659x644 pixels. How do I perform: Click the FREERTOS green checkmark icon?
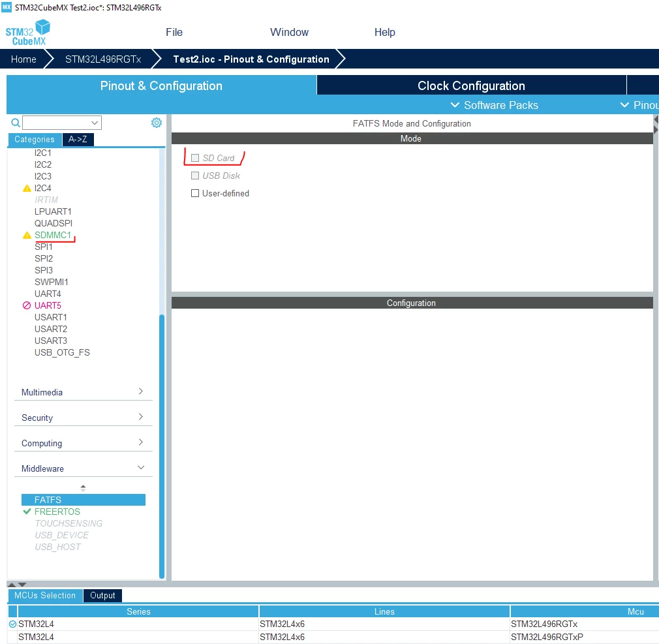[27, 512]
